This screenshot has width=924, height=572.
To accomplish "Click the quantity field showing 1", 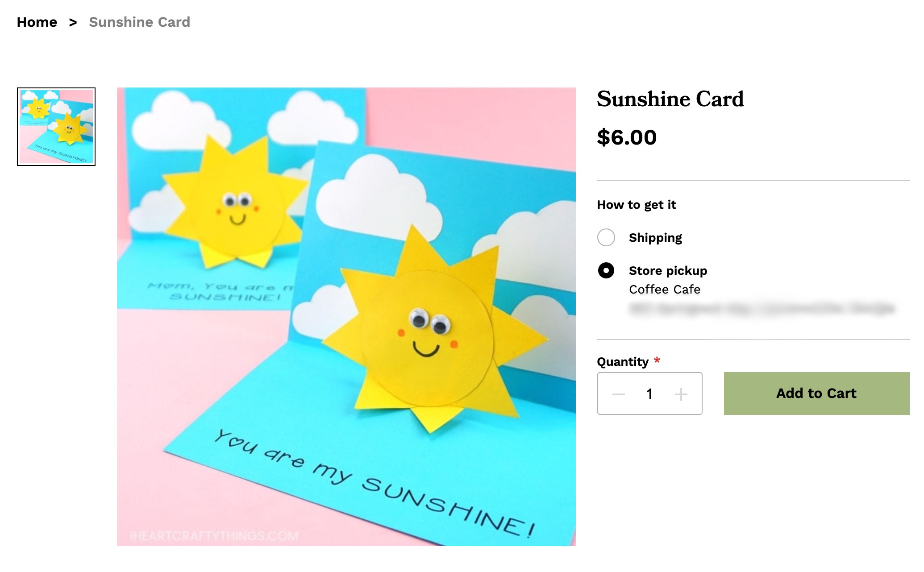I will tap(649, 394).
